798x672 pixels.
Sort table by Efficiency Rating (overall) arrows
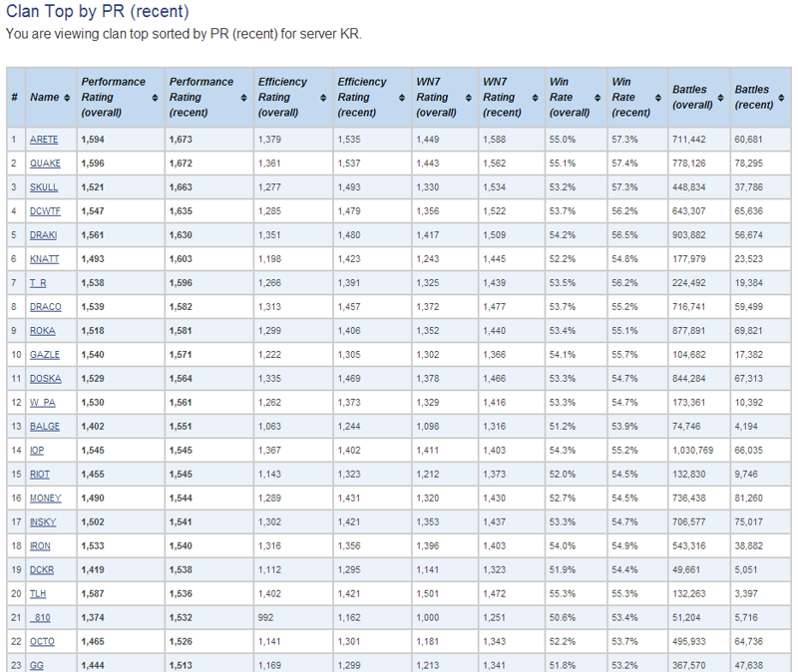[324, 98]
